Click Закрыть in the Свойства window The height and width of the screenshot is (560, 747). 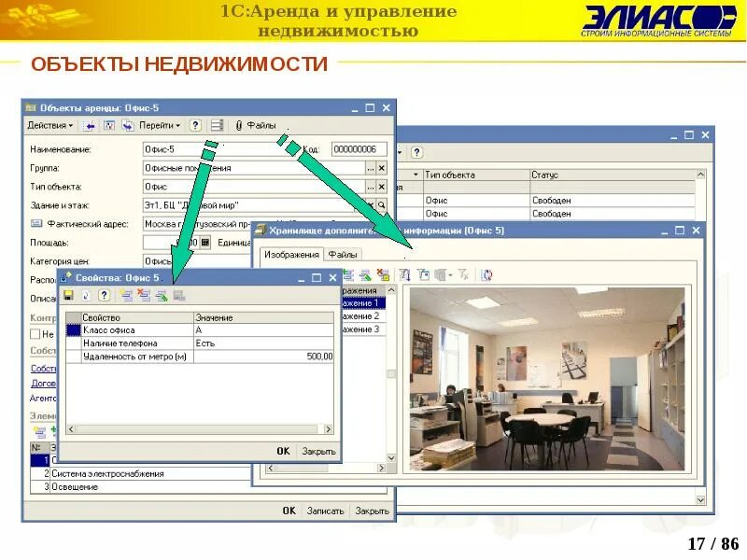(318, 451)
